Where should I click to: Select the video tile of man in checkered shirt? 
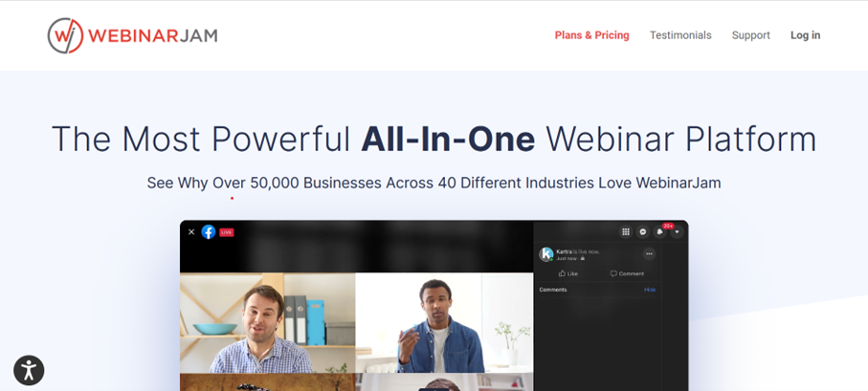[267, 322]
